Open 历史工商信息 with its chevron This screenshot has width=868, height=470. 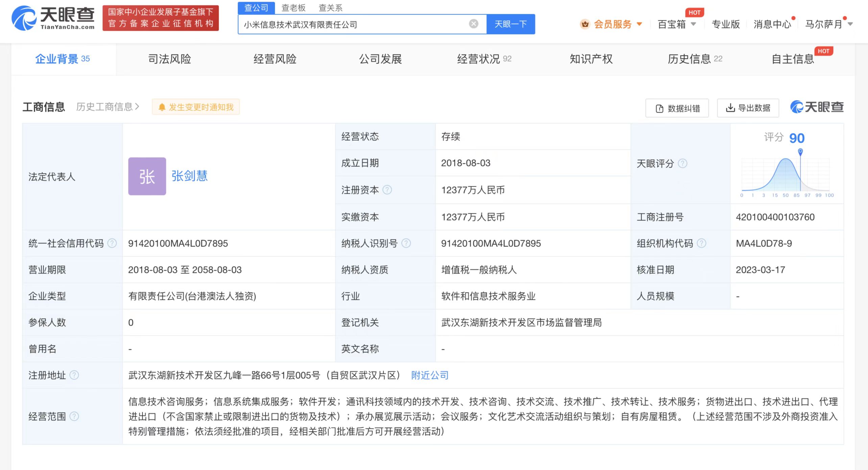(108, 107)
